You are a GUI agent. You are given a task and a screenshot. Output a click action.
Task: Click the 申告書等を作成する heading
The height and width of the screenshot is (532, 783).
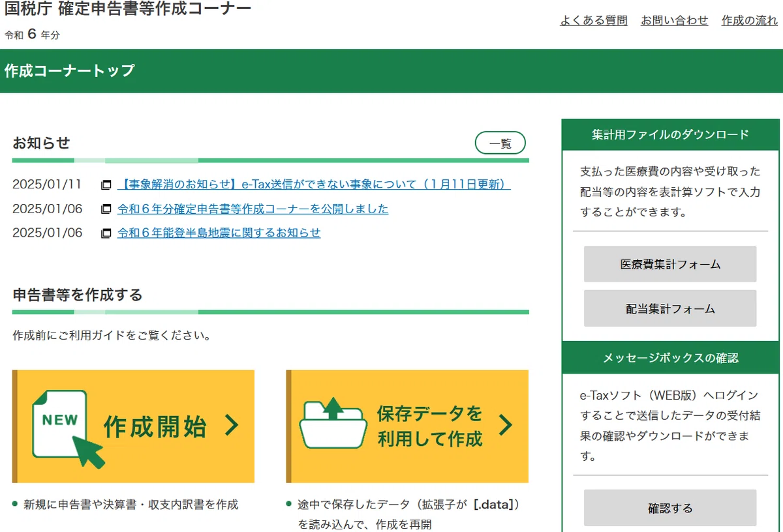(78, 295)
